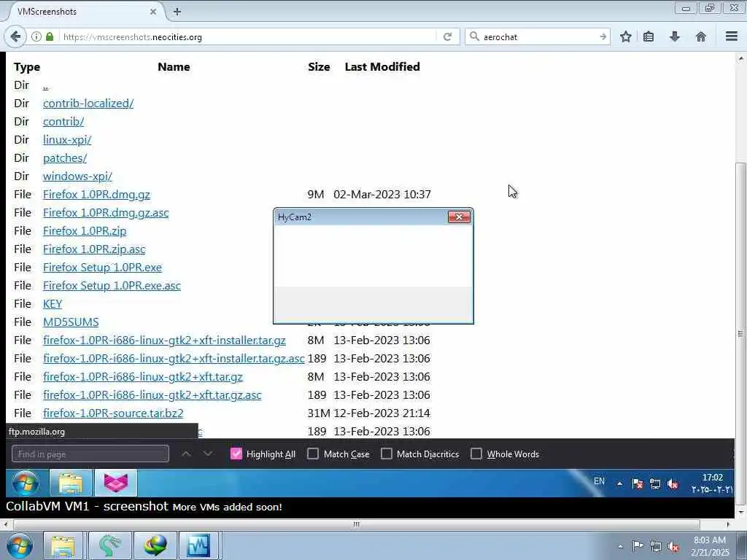Open the monitor graph app on host taskbar
This screenshot has width=747, height=560.
click(198, 545)
